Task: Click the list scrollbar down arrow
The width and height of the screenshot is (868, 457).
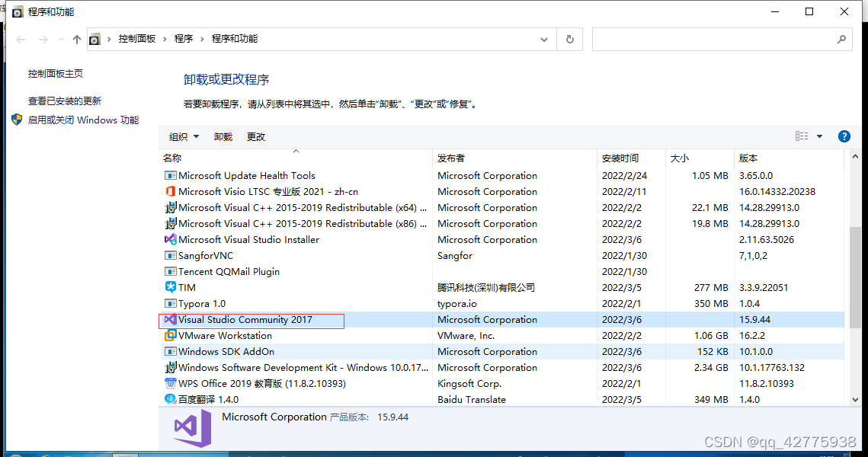Action: pos(855,399)
